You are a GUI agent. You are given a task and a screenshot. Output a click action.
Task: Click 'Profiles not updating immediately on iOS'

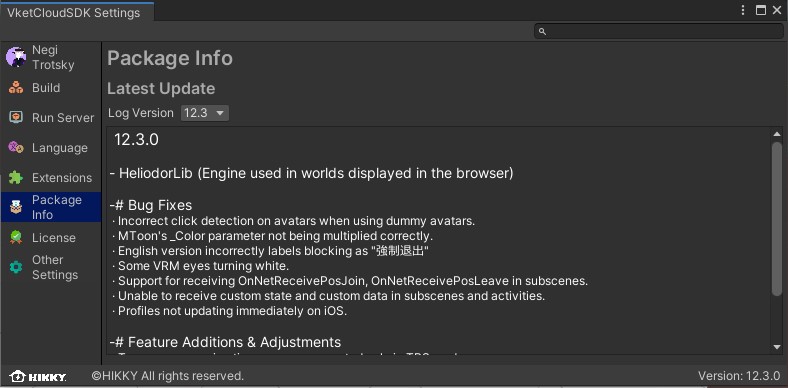coord(229,311)
